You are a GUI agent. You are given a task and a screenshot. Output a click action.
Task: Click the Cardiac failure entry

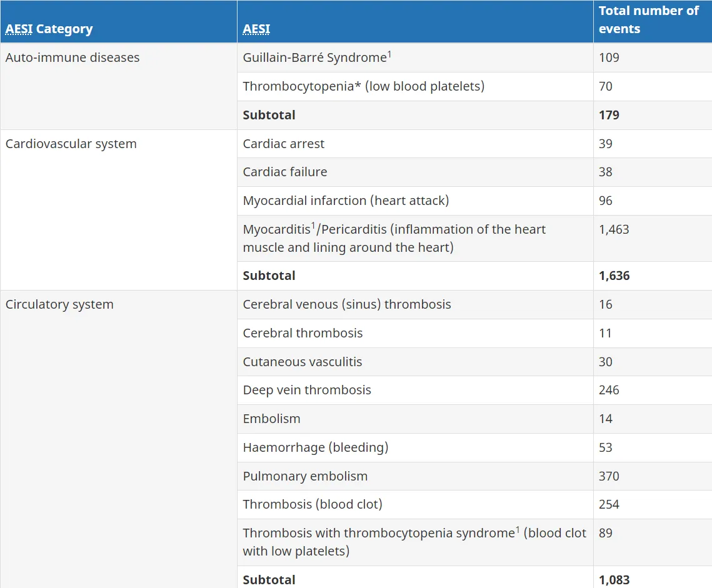coord(284,172)
